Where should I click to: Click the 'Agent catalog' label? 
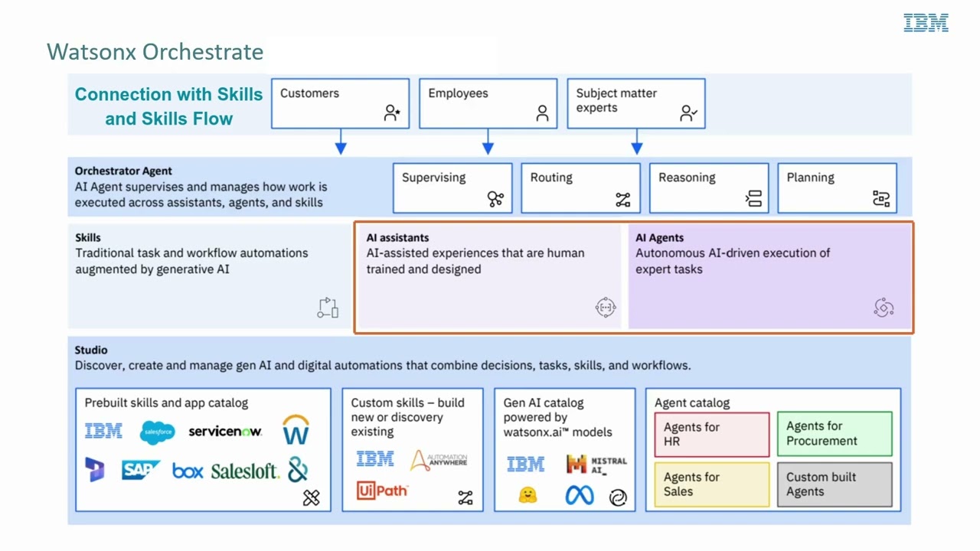(692, 403)
